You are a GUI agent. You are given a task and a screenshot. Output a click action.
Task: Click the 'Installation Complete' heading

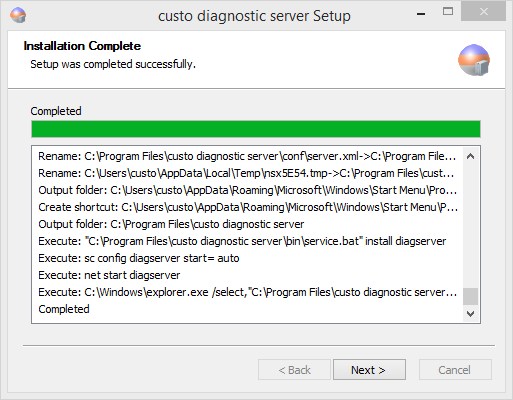pyautogui.click(x=82, y=46)
